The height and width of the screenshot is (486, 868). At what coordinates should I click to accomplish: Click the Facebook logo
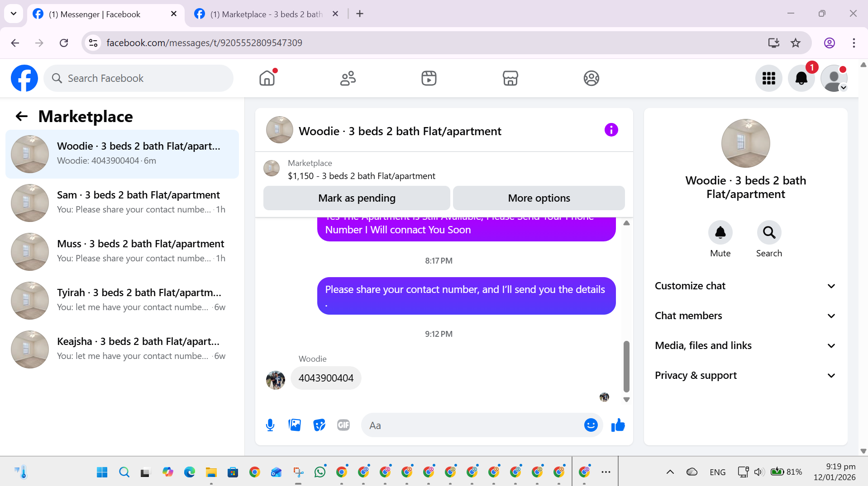(24, 78)
